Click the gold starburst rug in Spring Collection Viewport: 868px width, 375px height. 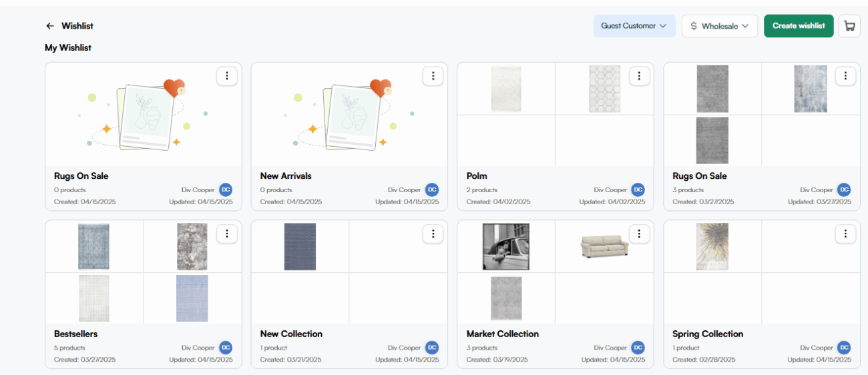(712, 246)
